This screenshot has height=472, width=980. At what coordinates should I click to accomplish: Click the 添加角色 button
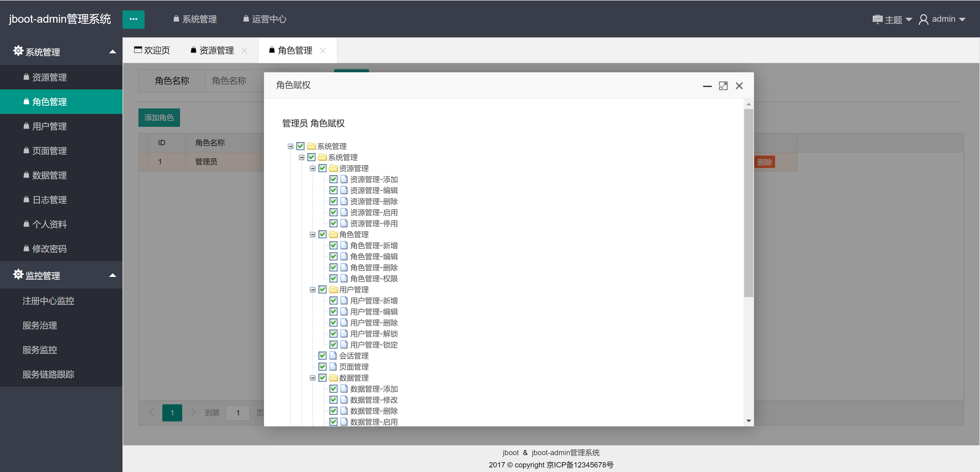pyautogui.click(x=159, y=118)
